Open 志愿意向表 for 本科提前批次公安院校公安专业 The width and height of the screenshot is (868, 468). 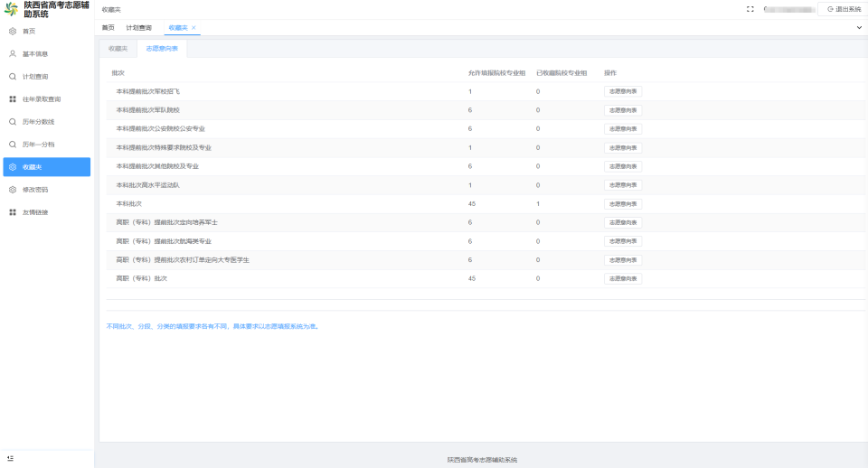click(x=623, y=129)
